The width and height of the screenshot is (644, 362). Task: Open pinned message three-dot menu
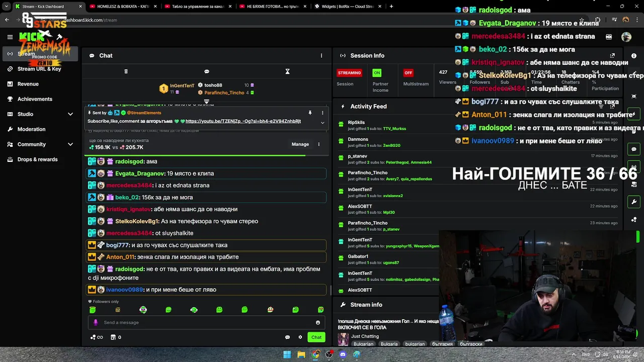(x=323, y=113)
